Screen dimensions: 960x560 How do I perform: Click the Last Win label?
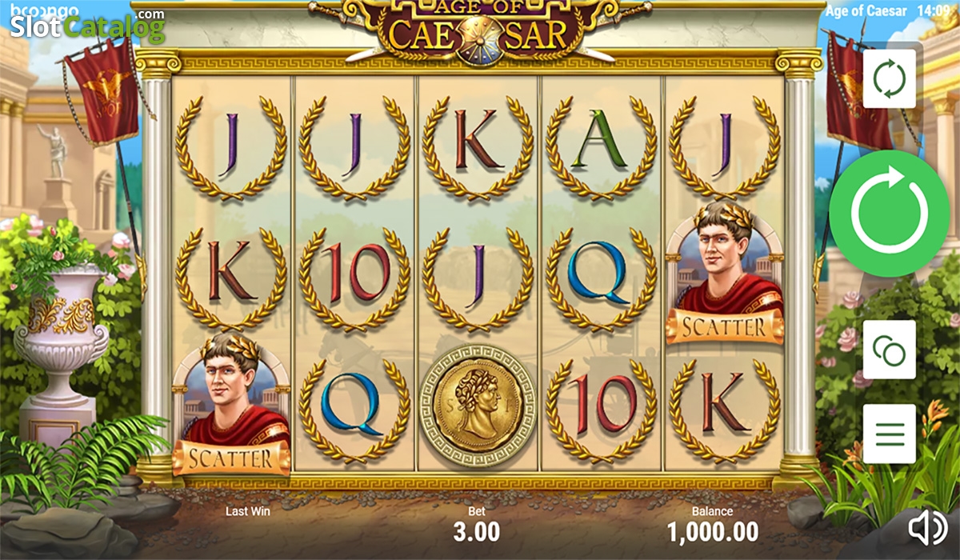pyautogui.click(x=247, y=511)
